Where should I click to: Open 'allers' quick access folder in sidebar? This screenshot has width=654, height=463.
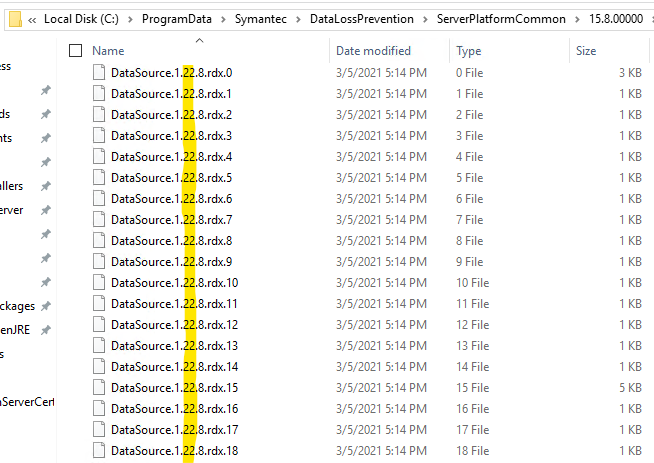11,186
